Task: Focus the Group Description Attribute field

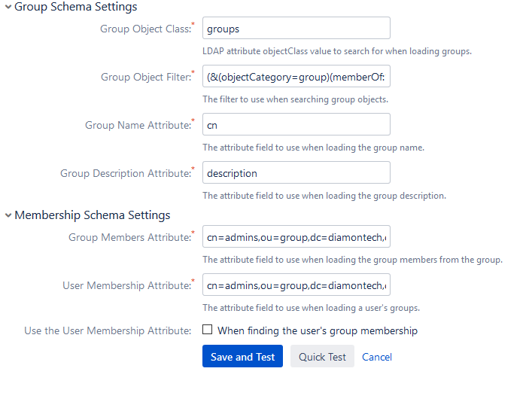Action: pyautogui.click(x=296, y=172)
